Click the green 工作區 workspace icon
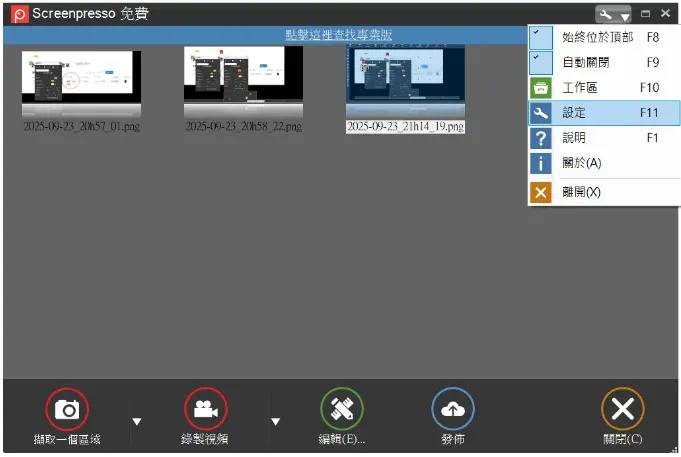Screen dimensions: 681x457 coord(541,88)
